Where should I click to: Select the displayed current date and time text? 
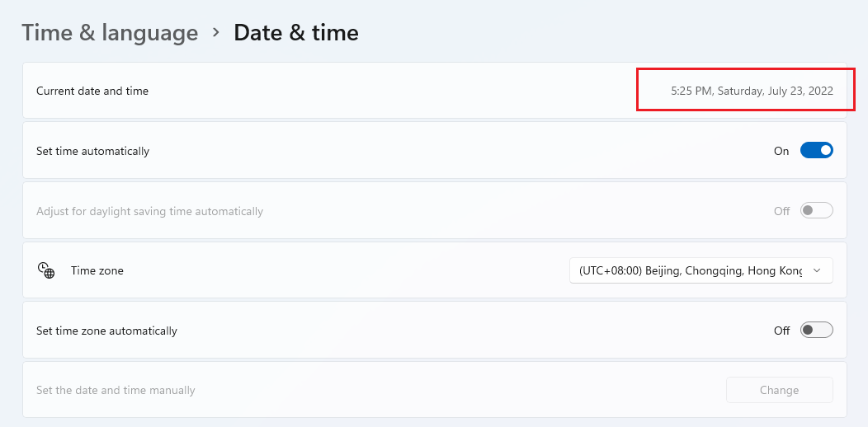(x=752, y=91)
